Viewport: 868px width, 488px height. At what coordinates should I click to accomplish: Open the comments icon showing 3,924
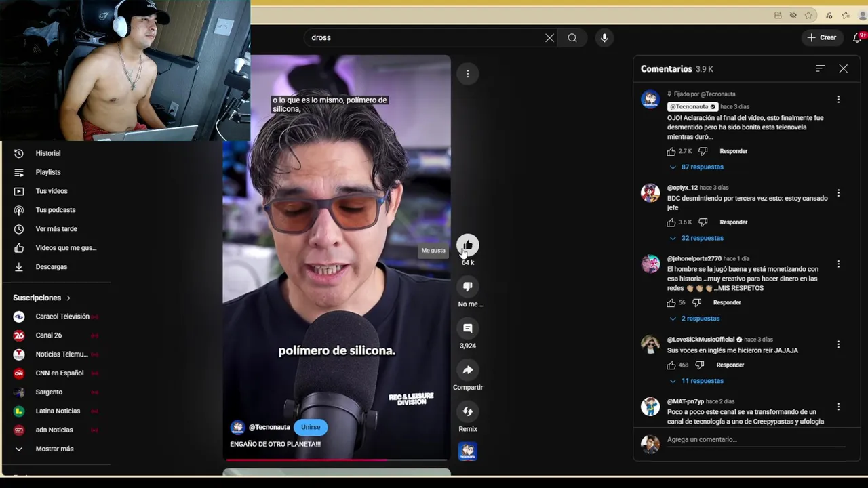pyautogui.click(x=467, y=328)
